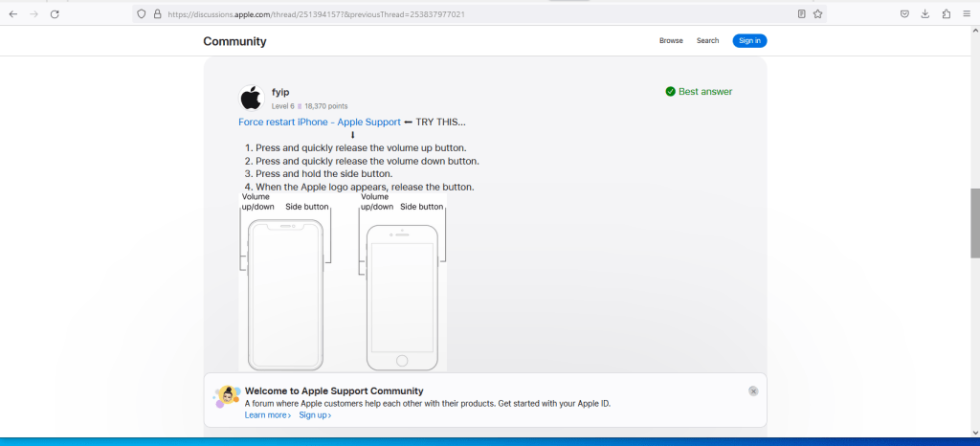Image resolution: width=980 pixels, height=446 pixels.
Task: Open Force restart iPhone - Apple Support link
Action: tap(320, 123)
